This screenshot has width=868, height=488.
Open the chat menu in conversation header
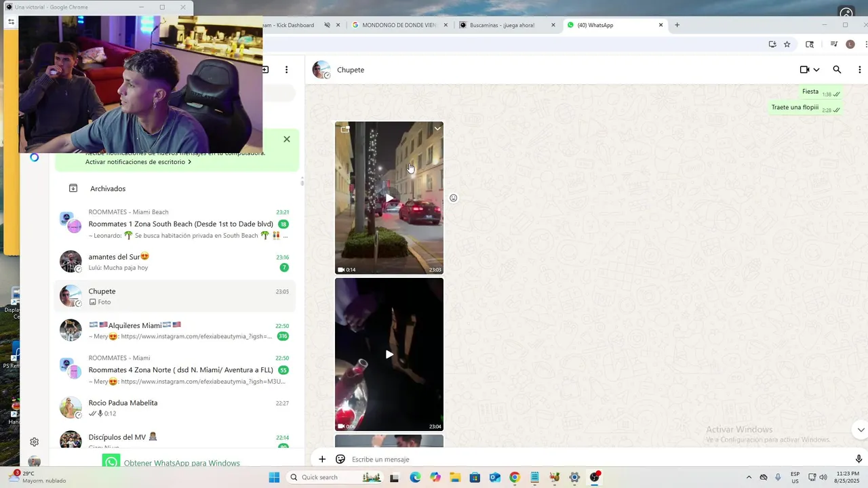860,70
